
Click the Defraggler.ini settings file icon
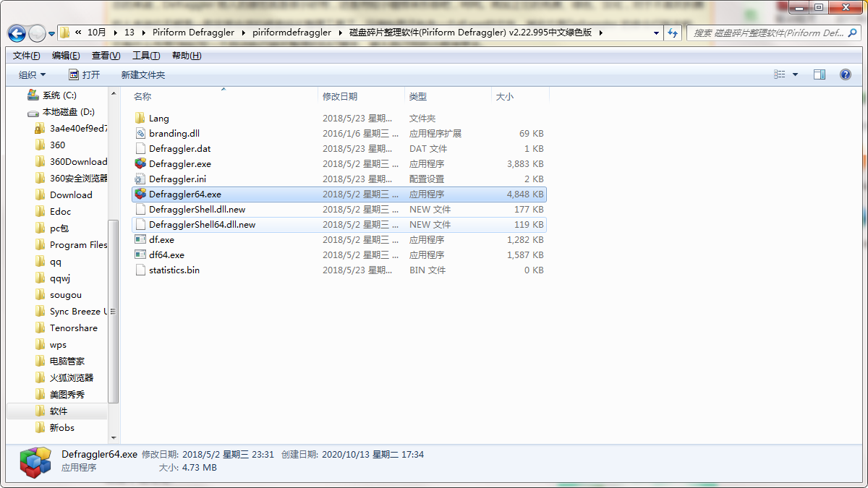click(x=140, y=179)
